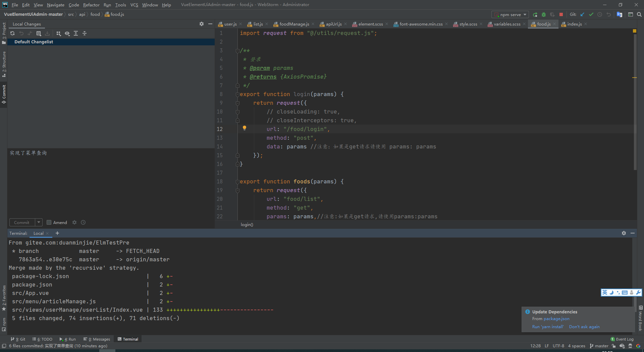The width and height of the screenshot is (644, 352).
Task: Open package.json link in notification
Action: click(x=556, y=319)
